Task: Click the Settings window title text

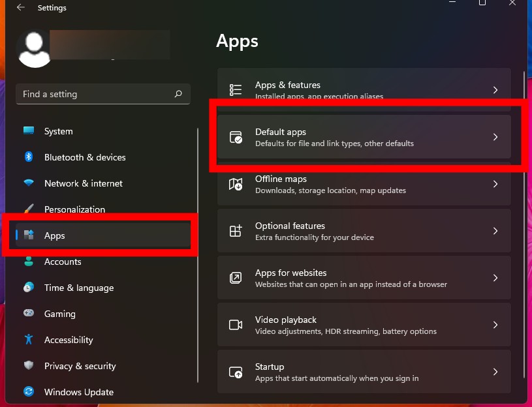Action: click(x=52, y=8)
